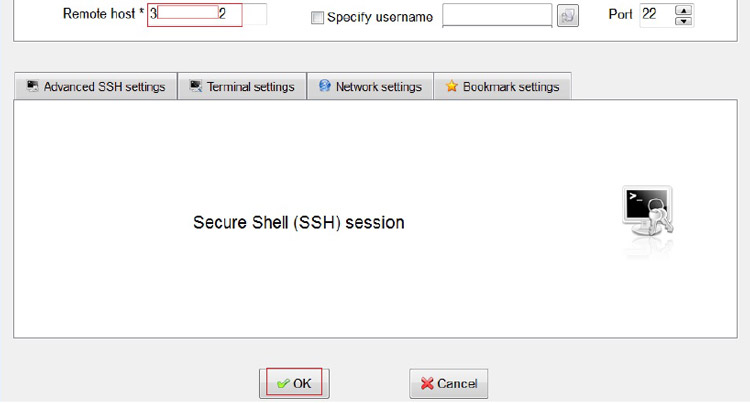Switch to the Advanced SSH settings tab

point(96,87)
